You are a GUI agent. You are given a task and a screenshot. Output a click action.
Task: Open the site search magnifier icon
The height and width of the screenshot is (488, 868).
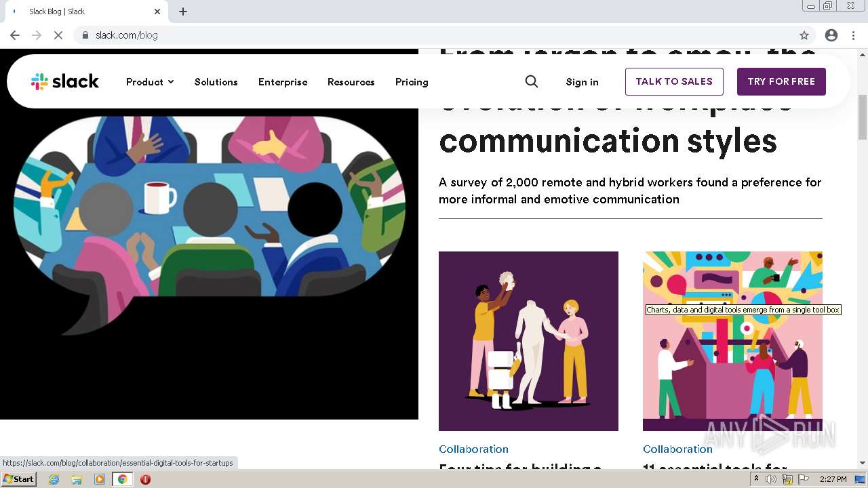532,81
